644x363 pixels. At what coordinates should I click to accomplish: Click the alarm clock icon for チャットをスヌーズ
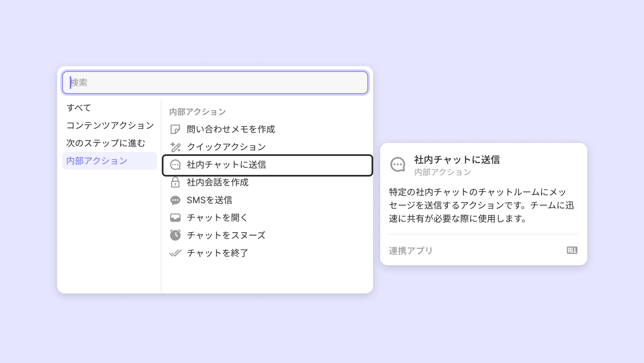pyautogui.click(x=175, y=235)
